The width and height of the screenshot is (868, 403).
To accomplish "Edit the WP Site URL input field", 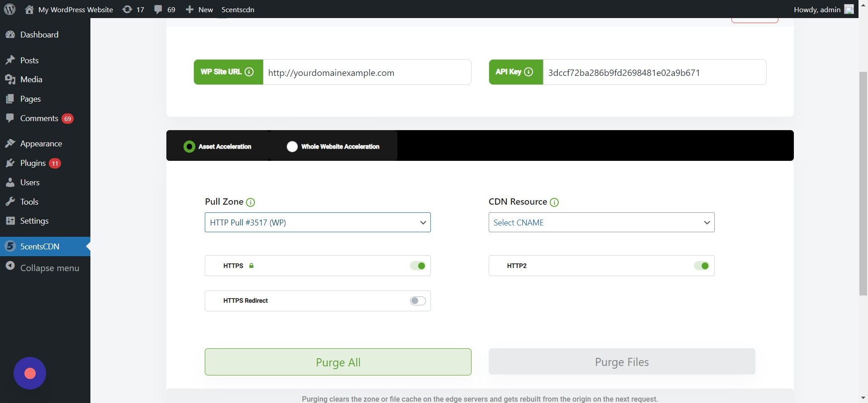I will (x=367, y=72).
